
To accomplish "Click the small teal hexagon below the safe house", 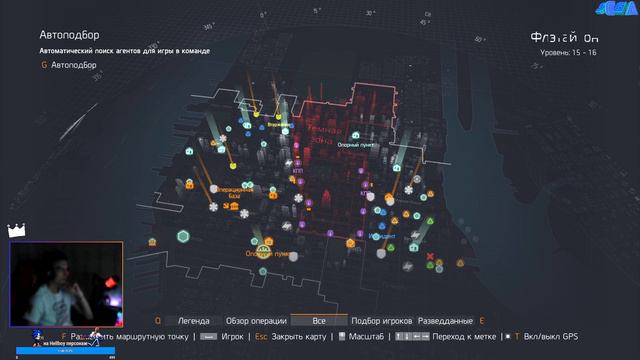I will [x=263, y=271].
